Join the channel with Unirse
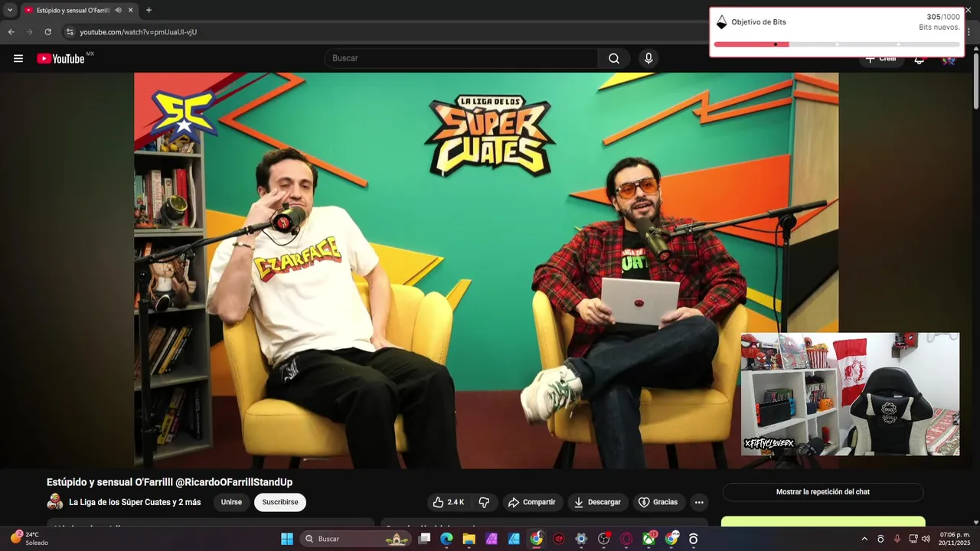Image resolution: width=980 pixels, height=551 pixels. tap(231, 502)
